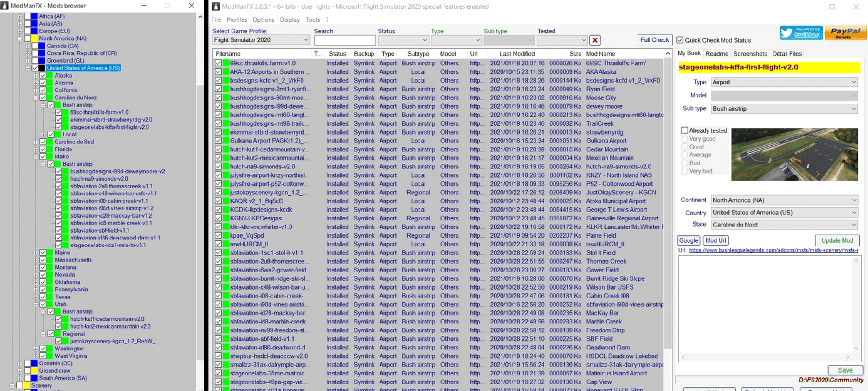Uncheck the Idaho checkbox in tree
868x391 pixels.
(x=43, y=157)
